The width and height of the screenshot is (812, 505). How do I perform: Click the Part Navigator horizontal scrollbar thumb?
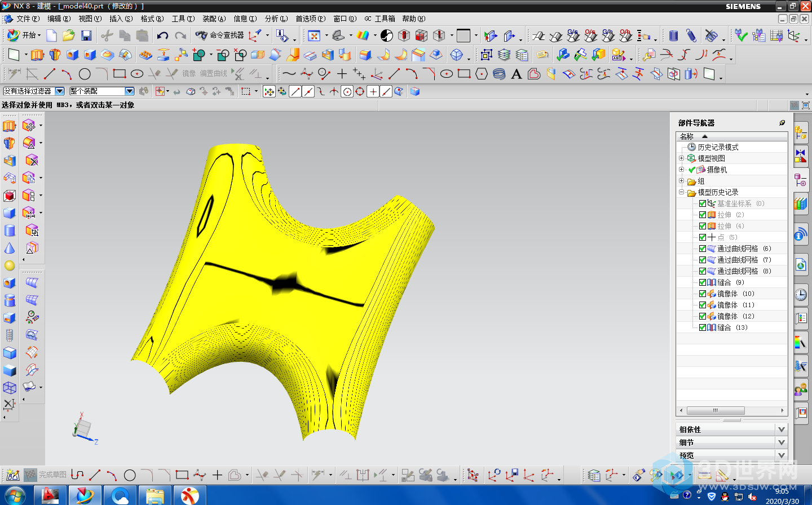tap(716, 410)
